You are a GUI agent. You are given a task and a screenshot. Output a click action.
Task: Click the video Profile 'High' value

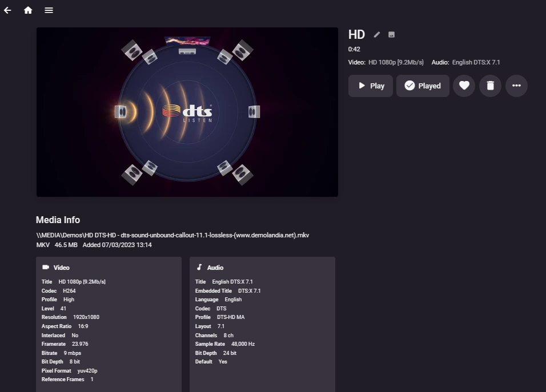pyautogui.click(x=69, y=300)
